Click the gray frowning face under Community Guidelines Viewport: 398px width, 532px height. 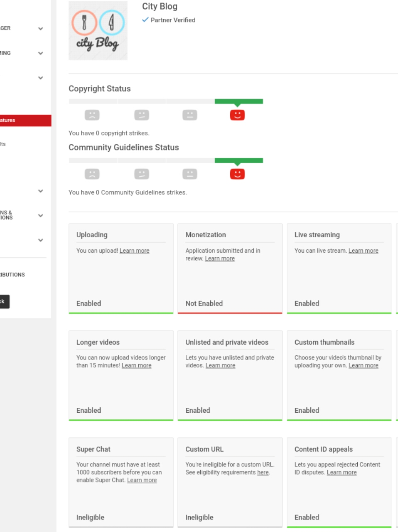[92, 174]
